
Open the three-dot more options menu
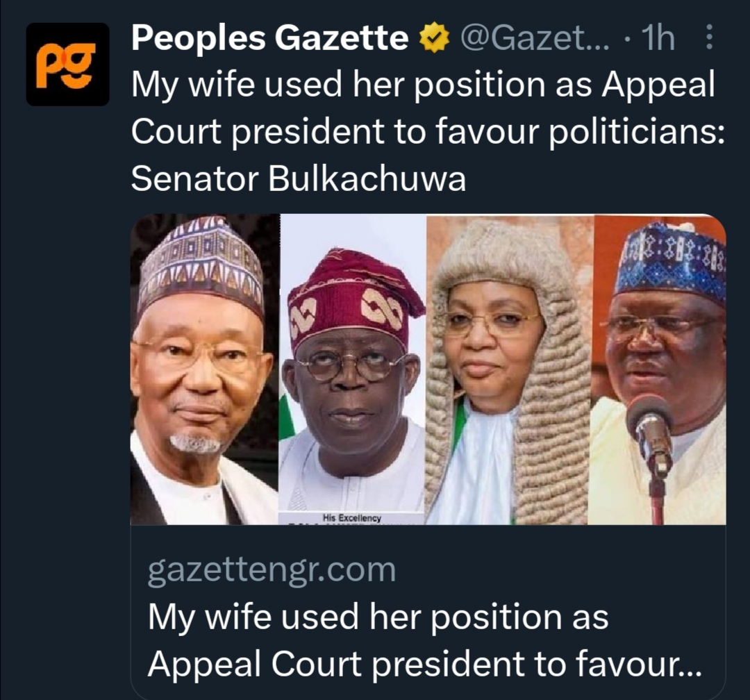tap(709, 39)
